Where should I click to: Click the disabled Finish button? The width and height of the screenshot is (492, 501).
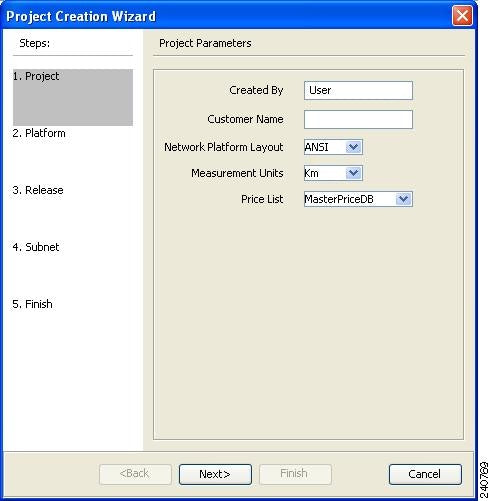click(x=295, y=474)
